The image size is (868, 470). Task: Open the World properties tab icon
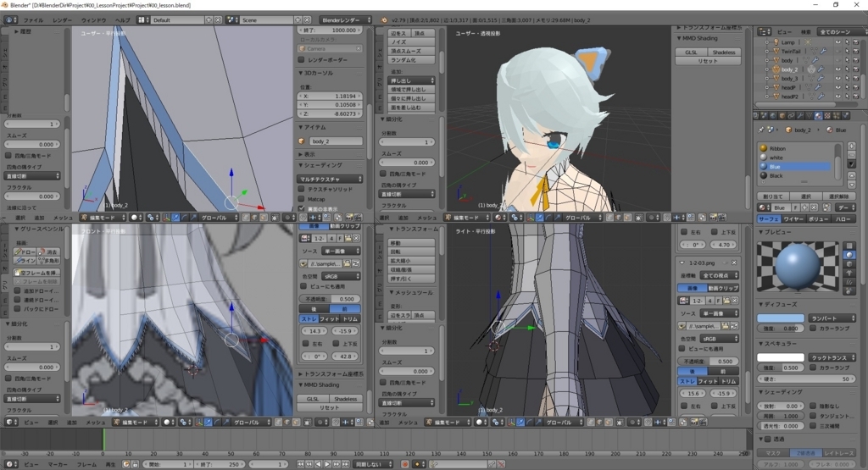click(773, 115)
